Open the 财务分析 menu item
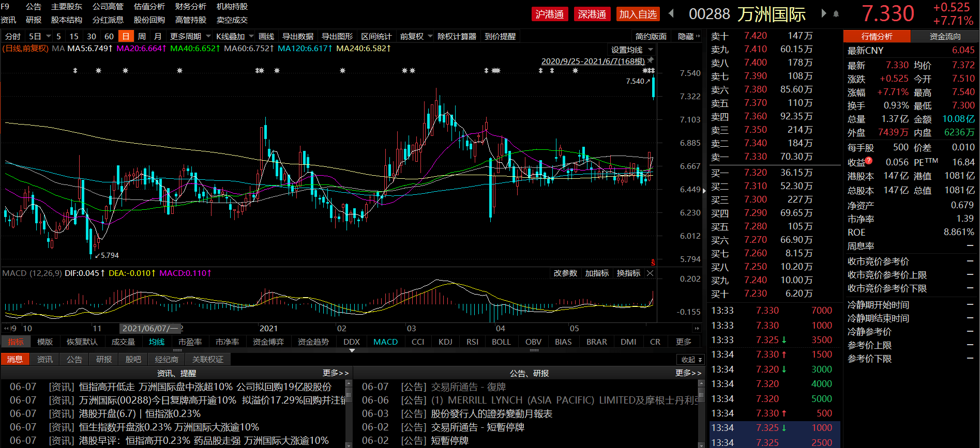This screenshot has width=980, height=448. pos(191,7)
